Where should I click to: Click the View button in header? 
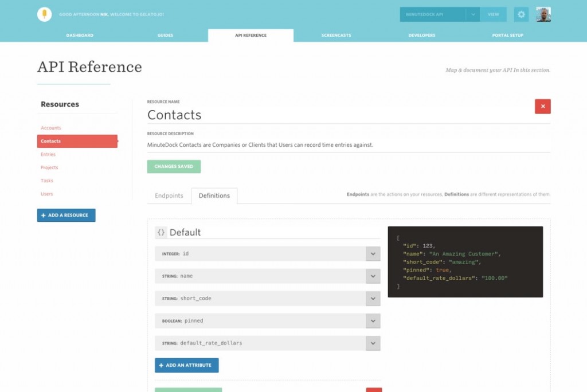pos(494,14)
